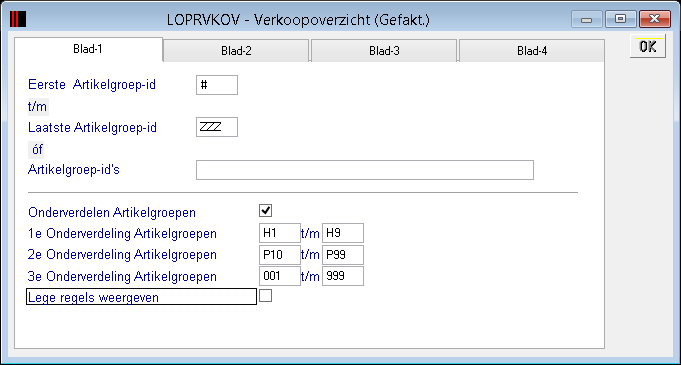Click the window title LOPRVKOV - Verkoopoverzicht
This screenshot has height=365, width=681.
click(x=298, y=20)
